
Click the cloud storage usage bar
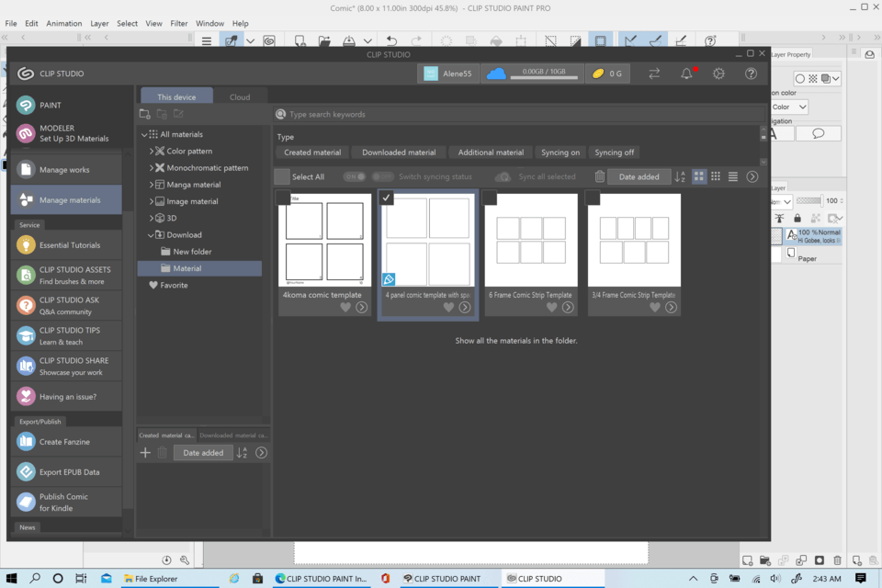pos(544,78)
